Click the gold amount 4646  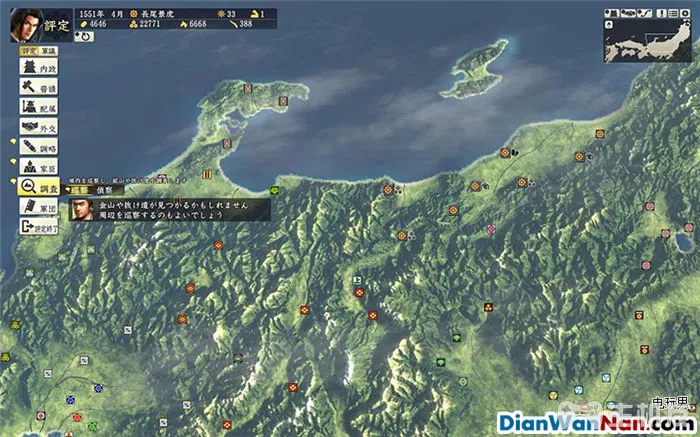click(97, 24)
